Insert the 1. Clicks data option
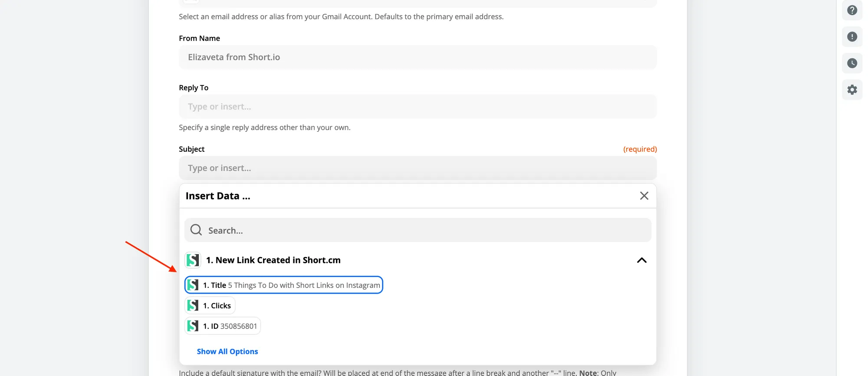 tap(210, 306)
